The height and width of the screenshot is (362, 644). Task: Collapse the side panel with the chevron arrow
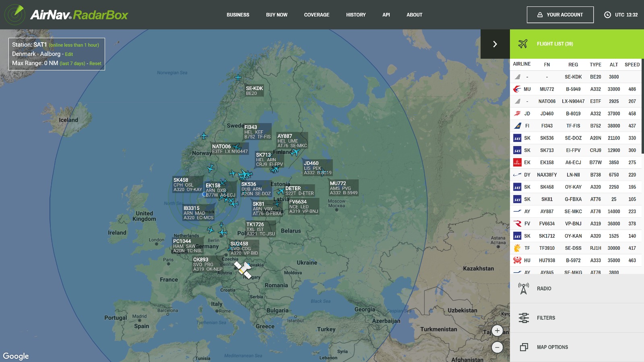point(495,44)
